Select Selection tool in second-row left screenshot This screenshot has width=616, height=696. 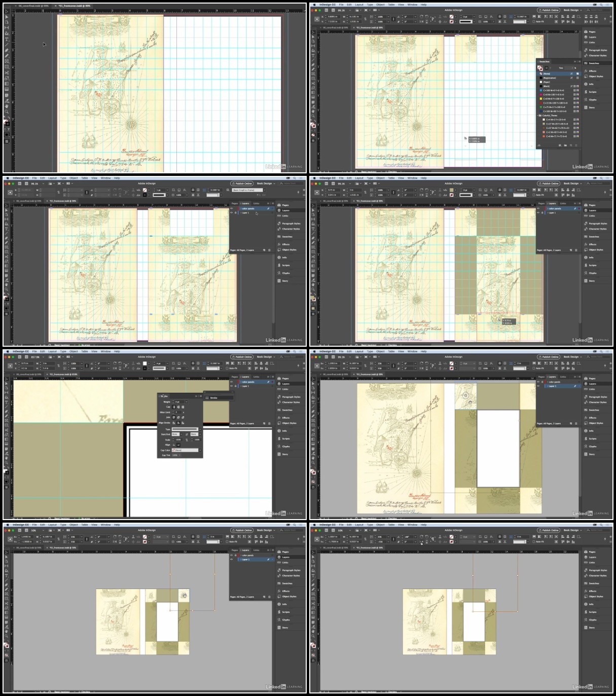point(7,205)
